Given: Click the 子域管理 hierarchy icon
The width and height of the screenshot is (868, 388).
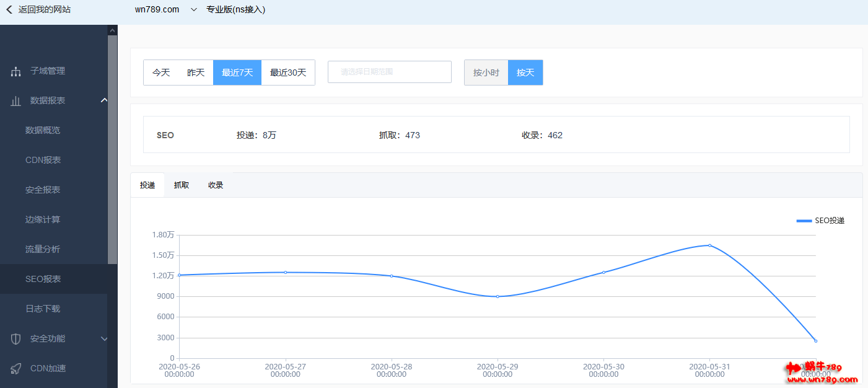Looking at the screenshot, I should pos(16,71).
